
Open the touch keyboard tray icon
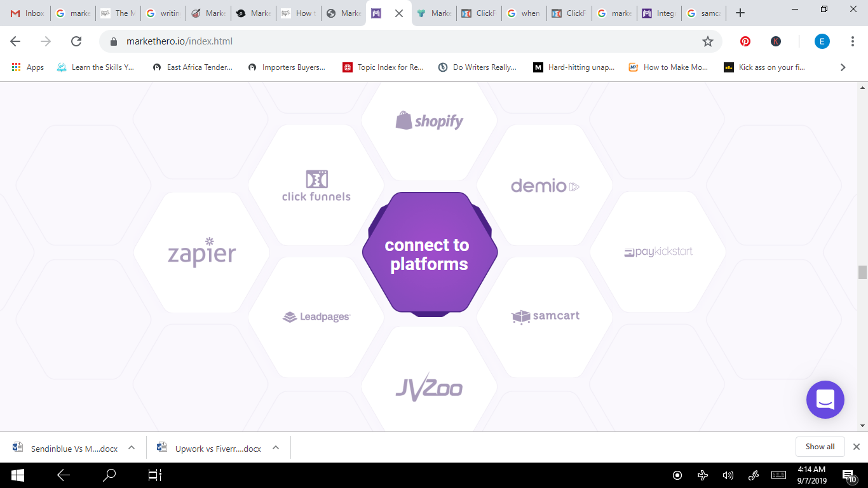click(x=778, y=475)
